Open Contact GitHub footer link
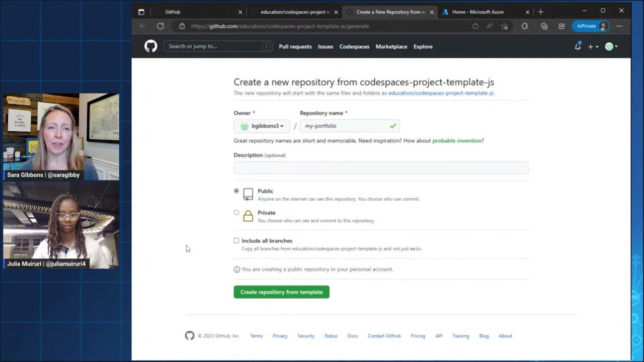The height and width of the screenshot is (362, 644). pyautogui.click(x=384, y=336)
